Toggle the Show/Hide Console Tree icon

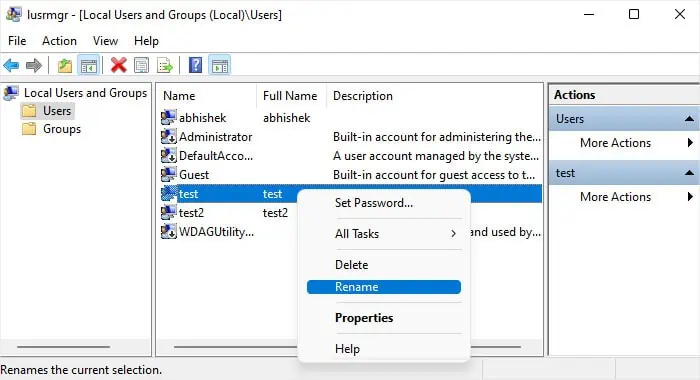click(88, 66)
